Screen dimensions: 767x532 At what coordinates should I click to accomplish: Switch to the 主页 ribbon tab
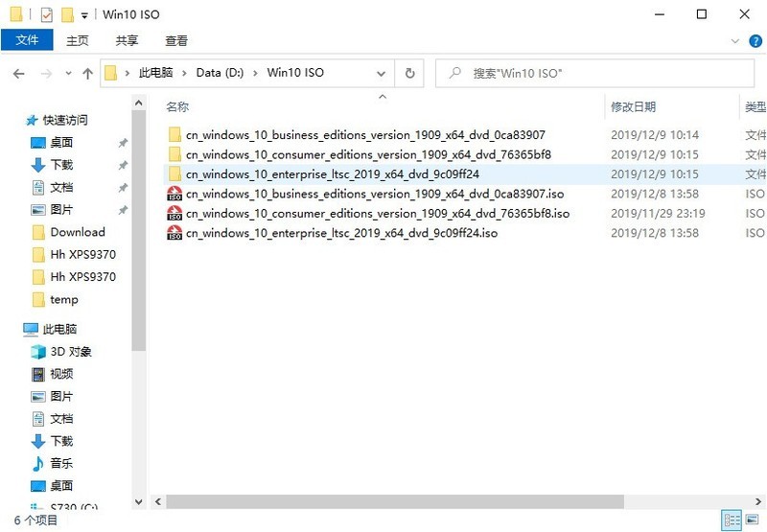coord(78,40)
